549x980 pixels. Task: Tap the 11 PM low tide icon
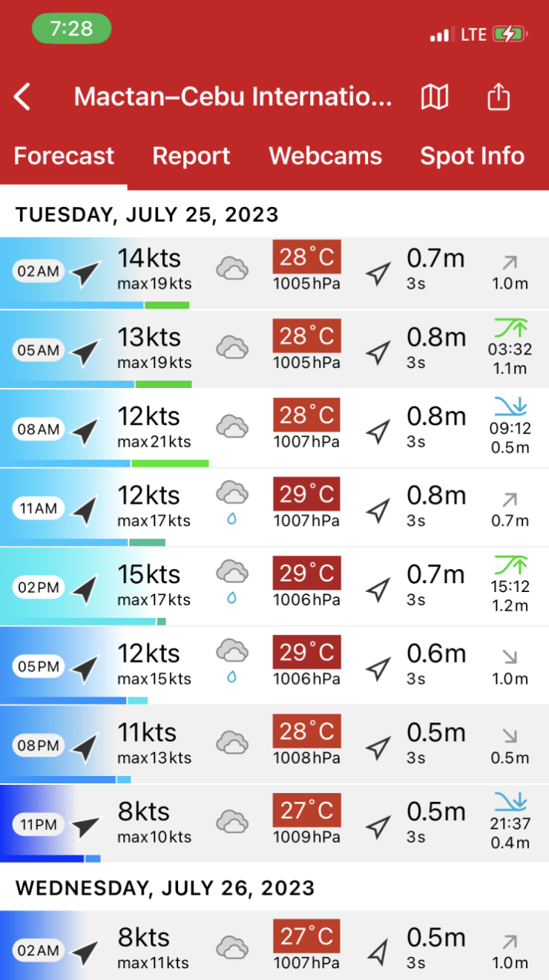click(x=510, y=802)
